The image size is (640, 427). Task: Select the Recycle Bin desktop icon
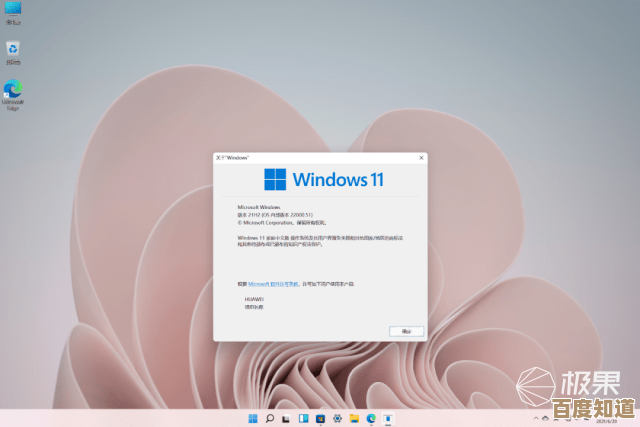pos(13,48)
